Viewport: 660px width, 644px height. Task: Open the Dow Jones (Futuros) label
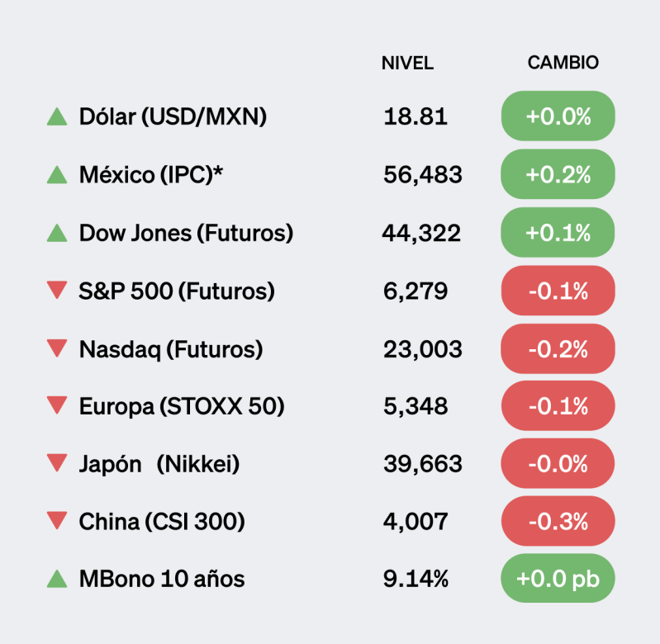click(186, 233)
